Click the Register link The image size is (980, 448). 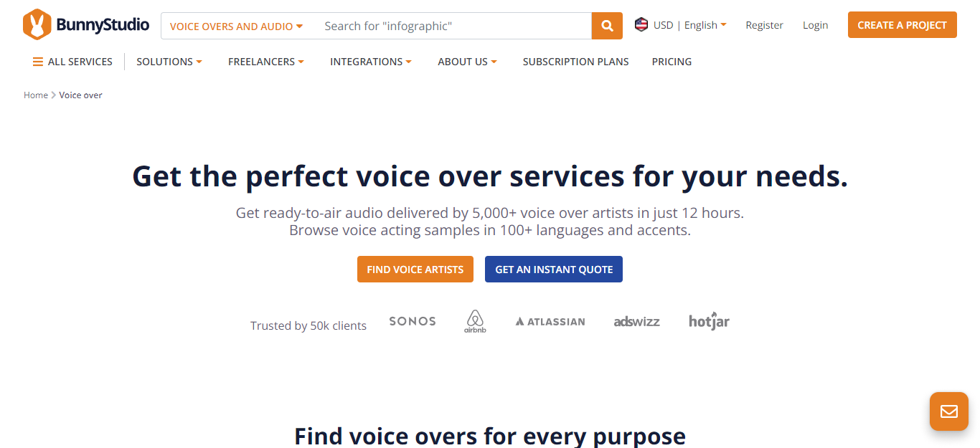(x=764, y=25)
